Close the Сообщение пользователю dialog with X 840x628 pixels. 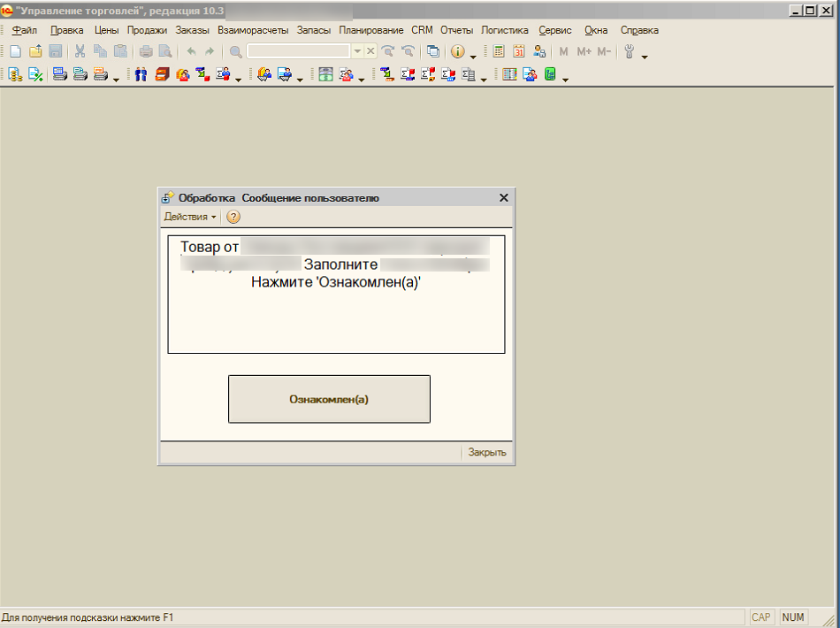[504, 198]
